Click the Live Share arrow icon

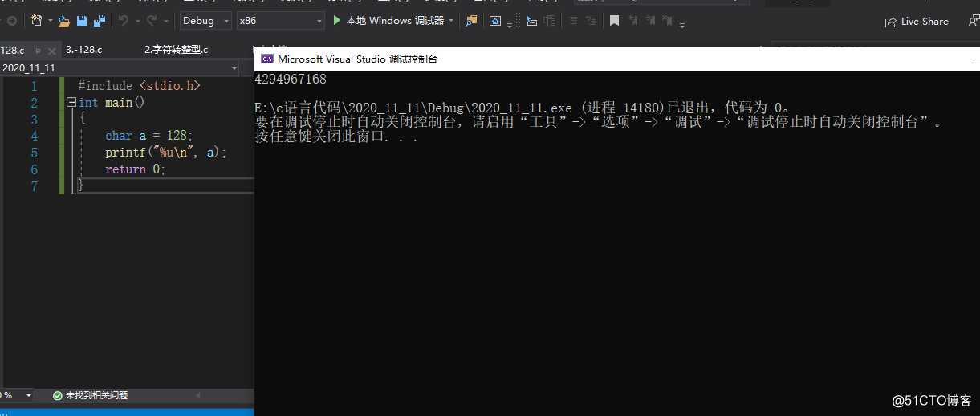pos(890,22)
